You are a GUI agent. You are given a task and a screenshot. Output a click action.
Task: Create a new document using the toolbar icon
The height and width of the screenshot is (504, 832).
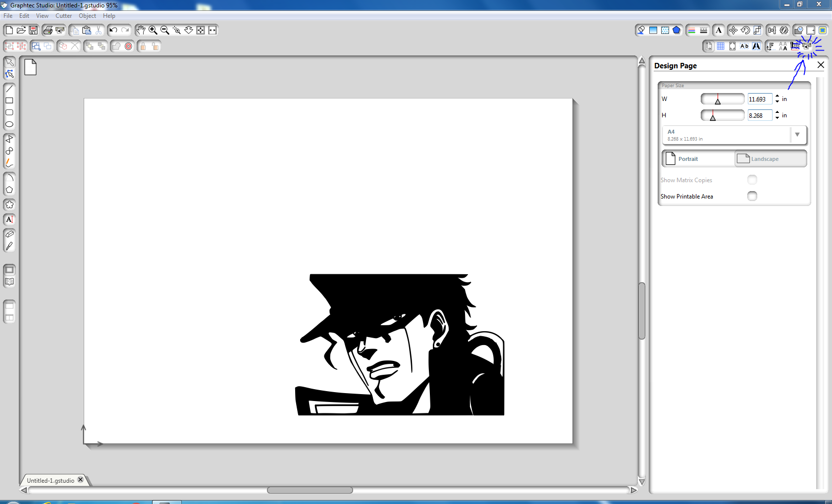pyautogui.click(x=9, y=30)
